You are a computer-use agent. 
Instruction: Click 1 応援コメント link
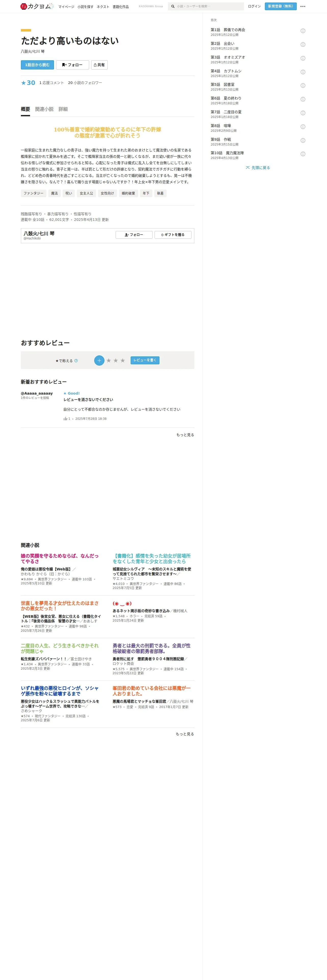pyautogui.click(x=52, y=83)
